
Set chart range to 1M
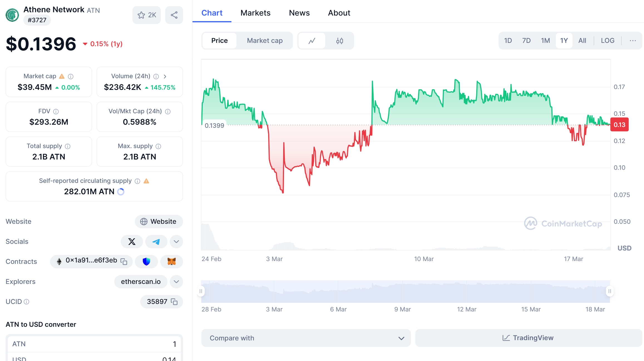[x=545, y=41]
